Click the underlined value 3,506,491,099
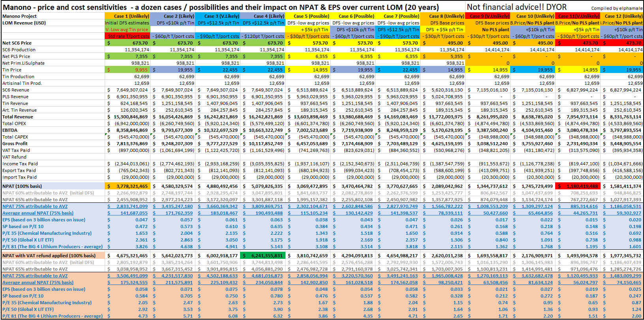 [128, 276]
